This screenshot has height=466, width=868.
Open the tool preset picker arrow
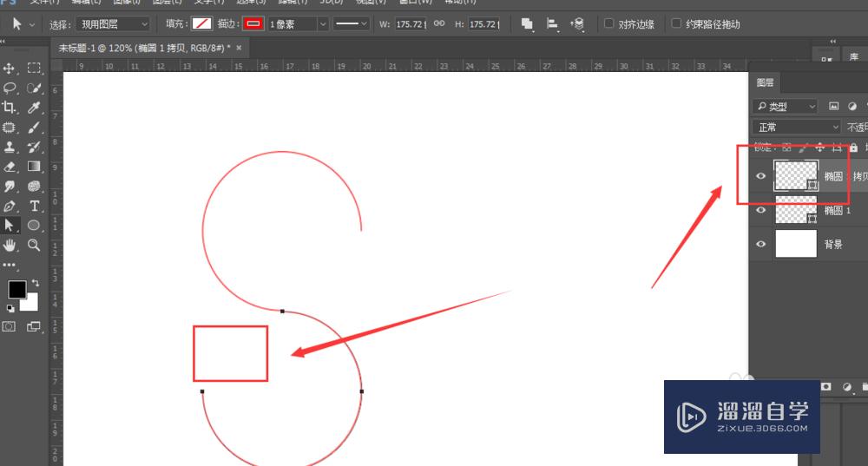[x=31, y=25]
